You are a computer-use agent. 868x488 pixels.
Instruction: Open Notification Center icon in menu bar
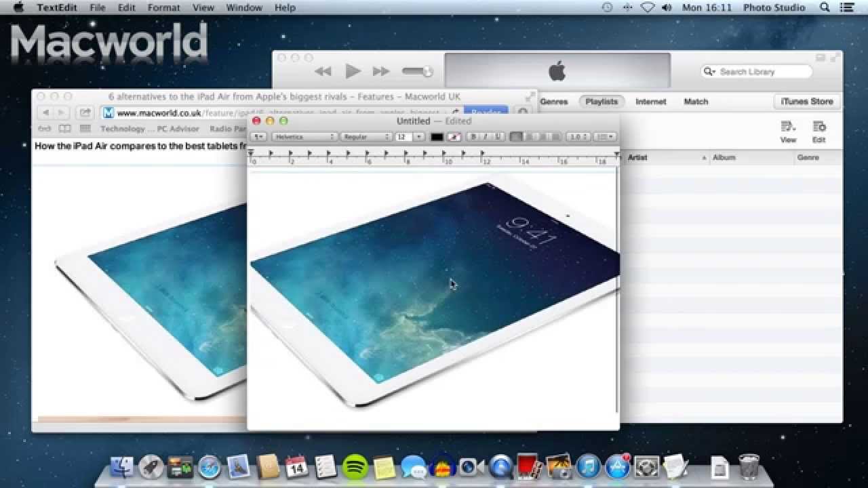pos(846,7)
